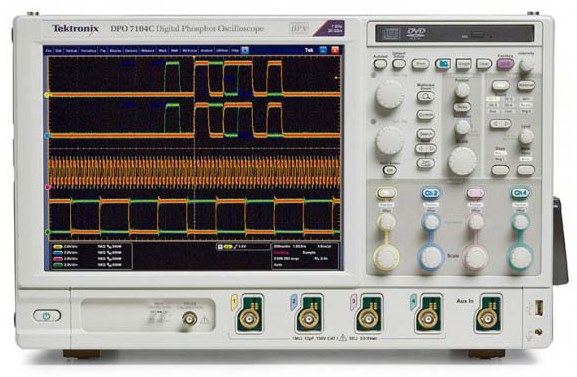This screenshot has height=377, width=577.
Task: Click the blue minimize icon beside Tek
Action: pyautogui.click(x=323, y=50)
